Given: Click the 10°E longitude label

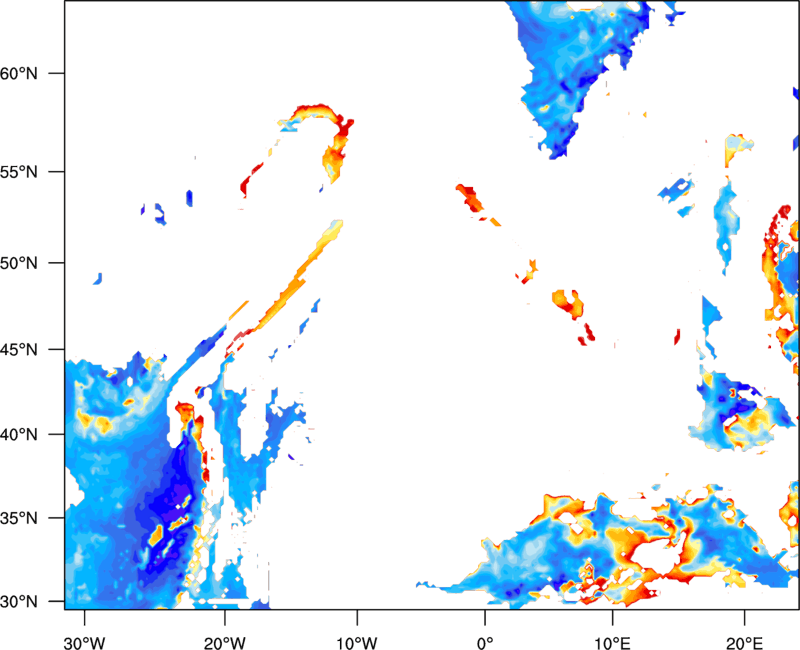Looking at the screenshot, I should (612, 643).
